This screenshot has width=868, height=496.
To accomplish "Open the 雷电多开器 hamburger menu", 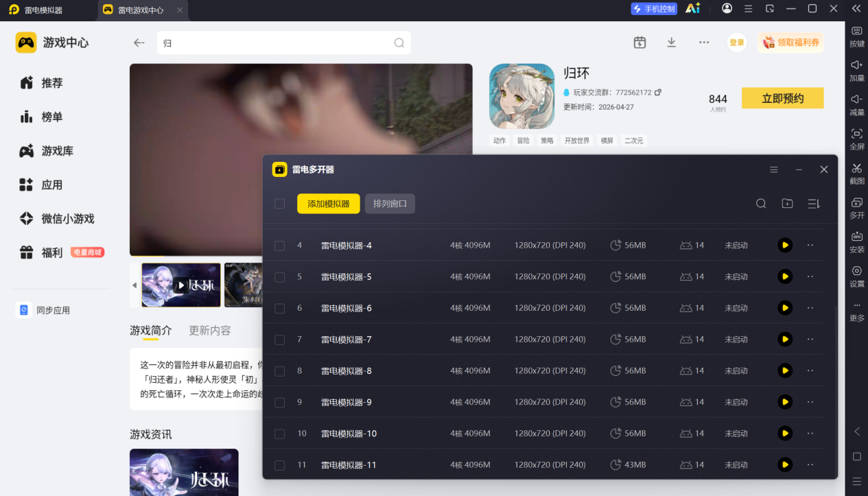I will (x=774, y=169).
